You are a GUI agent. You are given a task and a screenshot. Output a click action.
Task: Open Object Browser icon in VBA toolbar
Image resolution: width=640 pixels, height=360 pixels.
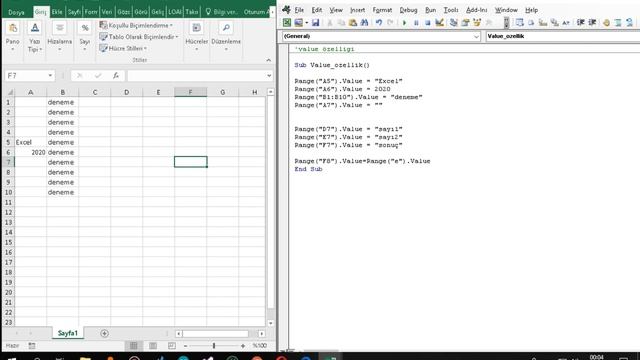click(477, 22)
